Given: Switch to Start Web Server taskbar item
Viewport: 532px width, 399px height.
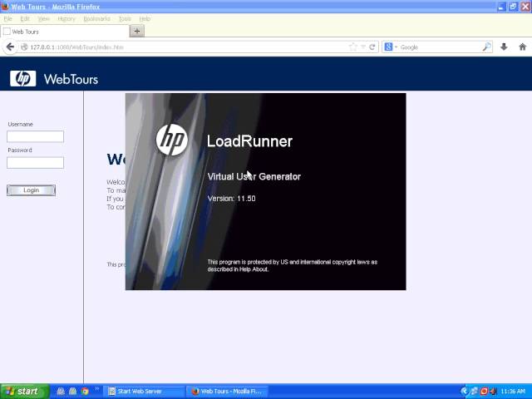Looking at the screenshot, I should tap(144, 392).
